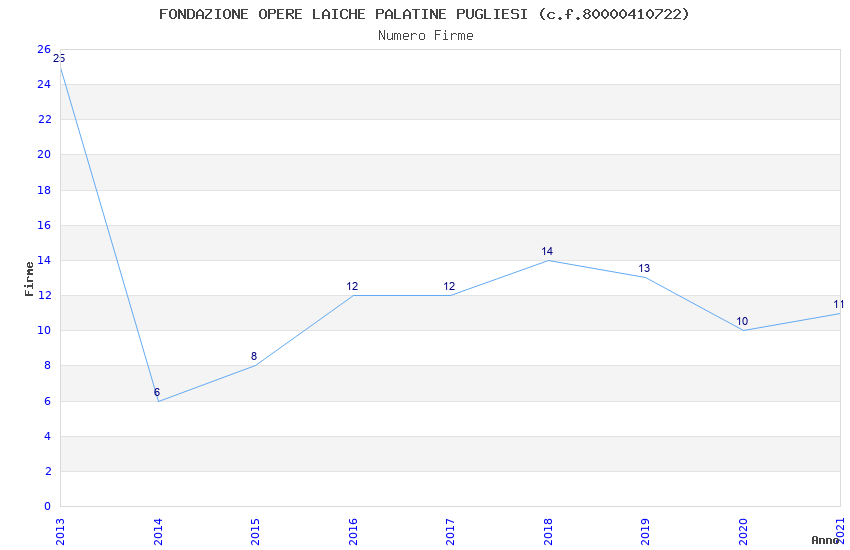
Task: Click the Anno x-axis title
Action: (825, 540)
